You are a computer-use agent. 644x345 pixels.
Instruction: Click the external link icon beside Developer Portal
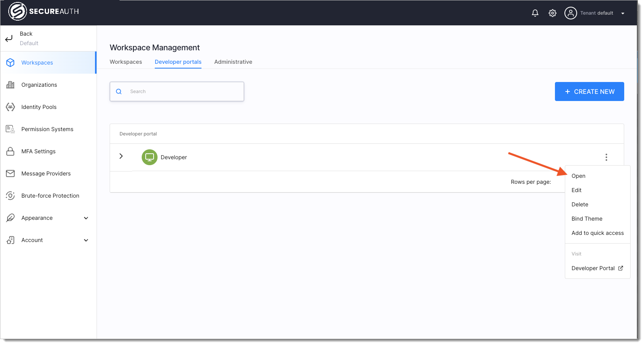tap(621, 268)
